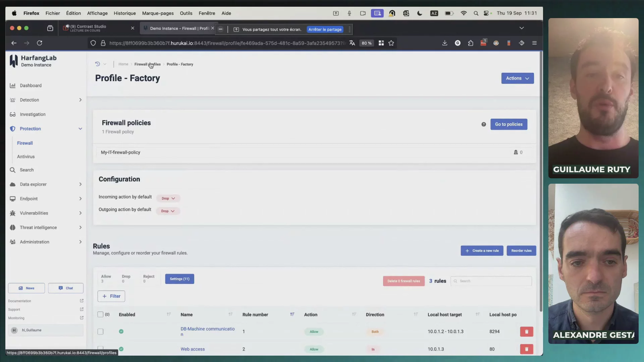
Task: Select the Firewall sidebar subitem
Action: 25,143
